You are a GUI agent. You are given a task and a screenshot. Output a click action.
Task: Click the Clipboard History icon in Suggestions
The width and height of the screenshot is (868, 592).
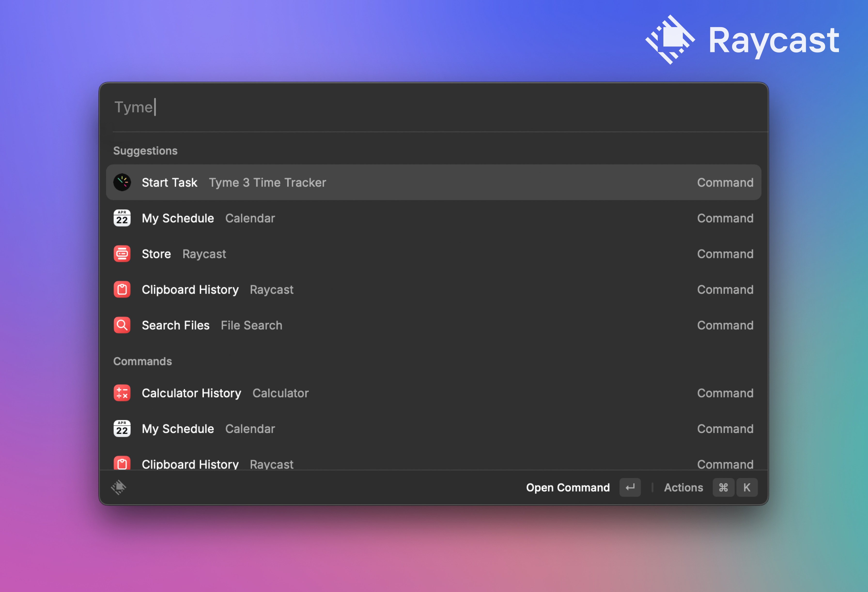[x=122, y=290]
